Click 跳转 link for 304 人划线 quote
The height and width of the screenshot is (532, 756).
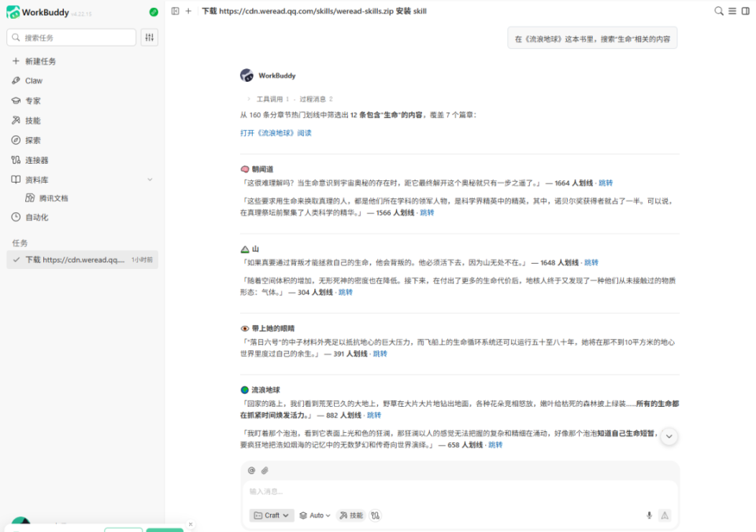[345, 292]
